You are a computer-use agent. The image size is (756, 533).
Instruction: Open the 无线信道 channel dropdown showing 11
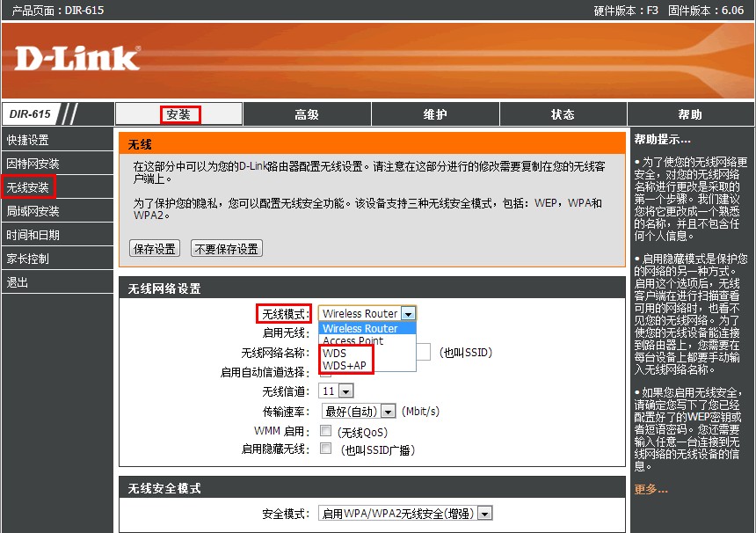tap(336, 391)
